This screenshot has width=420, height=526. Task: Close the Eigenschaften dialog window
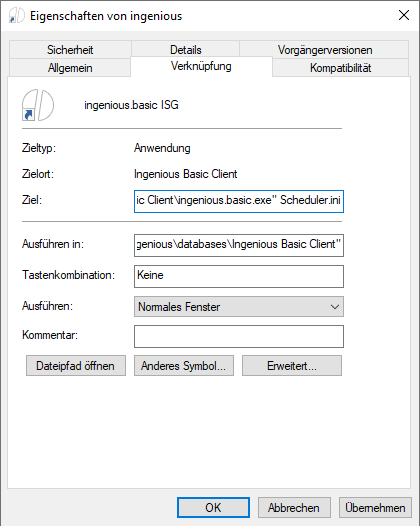pos(404,15)
